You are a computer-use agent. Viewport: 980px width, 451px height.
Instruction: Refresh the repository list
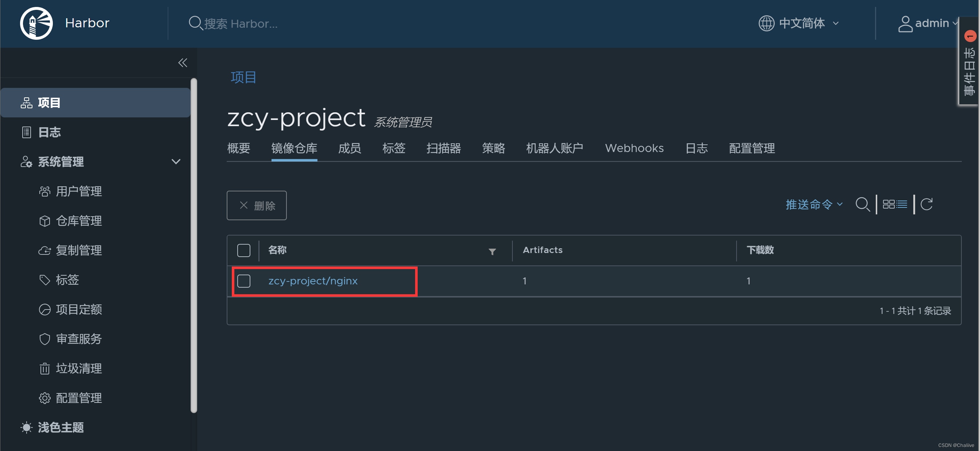tap(926, 205)
